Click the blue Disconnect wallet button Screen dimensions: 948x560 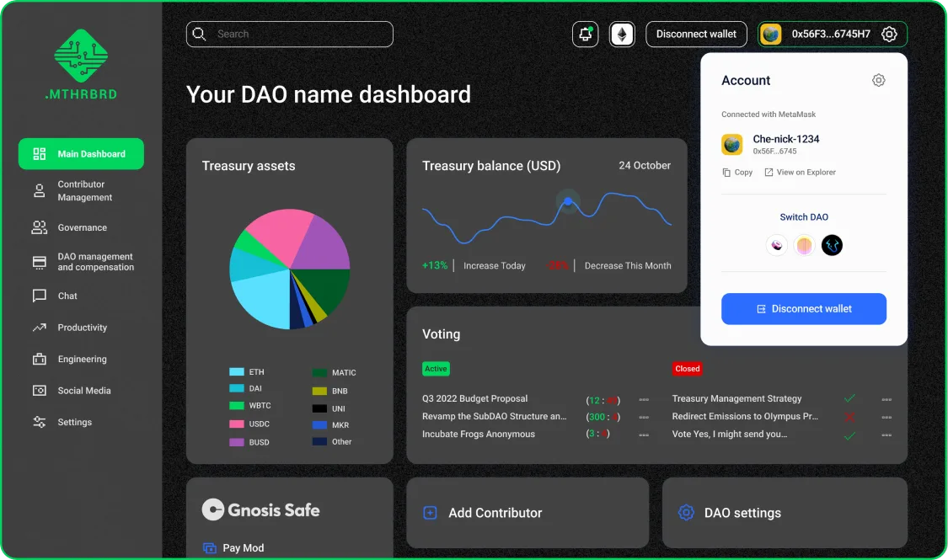point(804,309)
